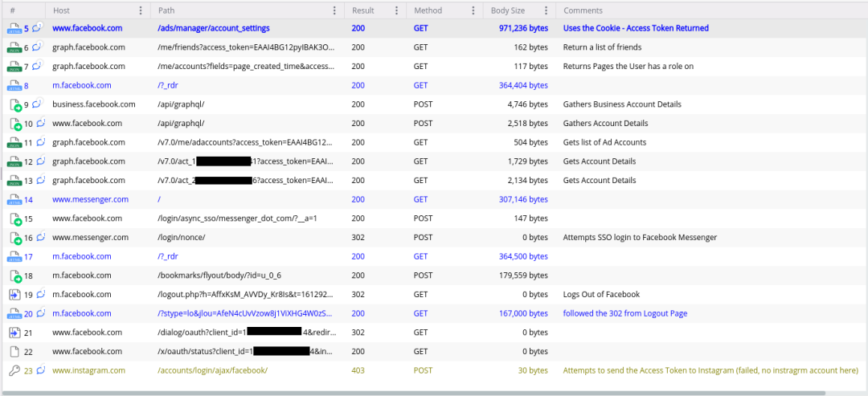Click the comment bubble icon on session 5

pos(38,27)
